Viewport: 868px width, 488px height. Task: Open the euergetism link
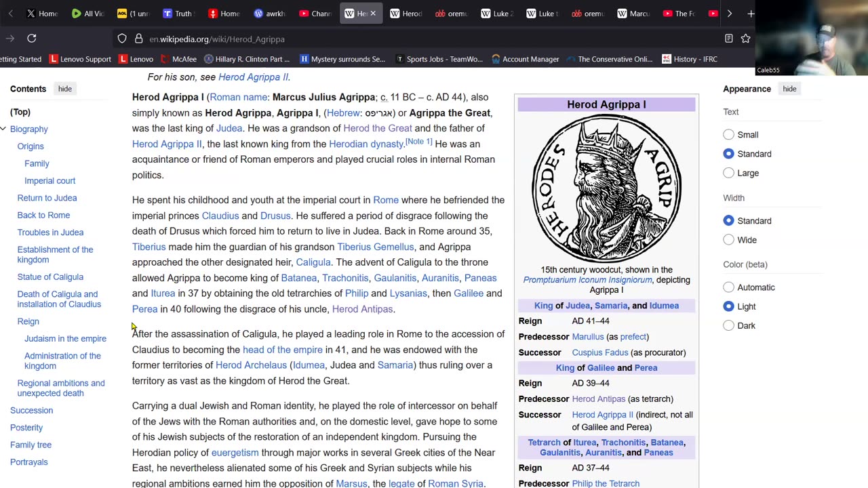[x=235, y=453]
